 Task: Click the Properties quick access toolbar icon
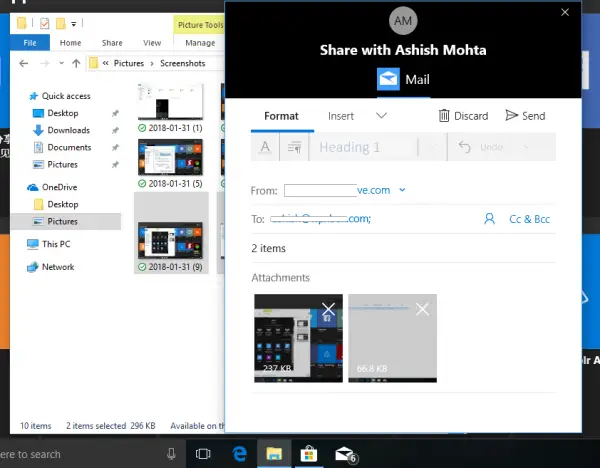[44, 23]
